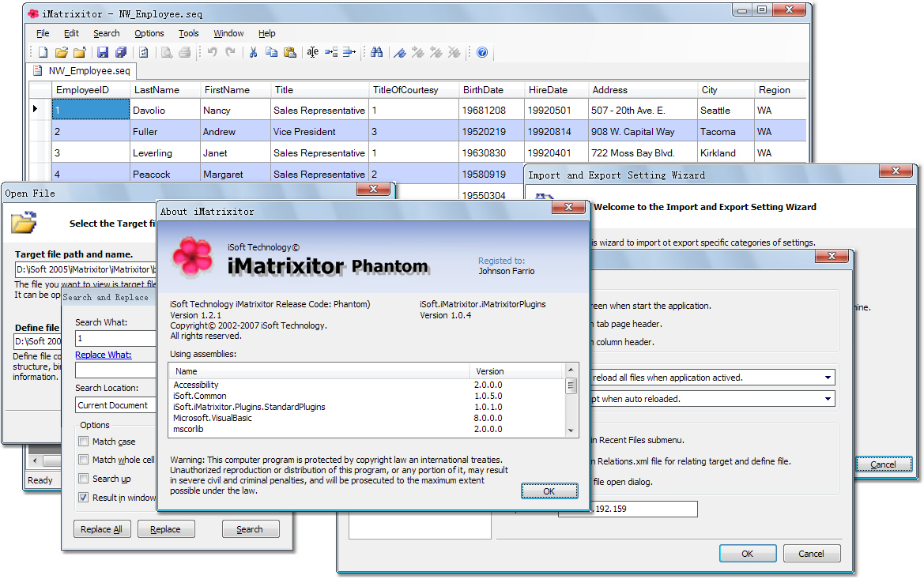Open the Options menu
The width and height of the screenshot is (924, 579).
pos(149,34)
